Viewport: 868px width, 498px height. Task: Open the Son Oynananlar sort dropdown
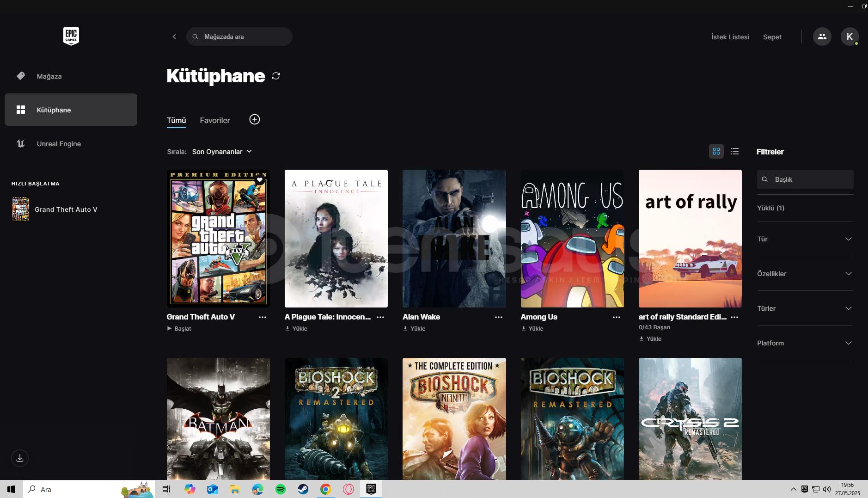(222, 152)
